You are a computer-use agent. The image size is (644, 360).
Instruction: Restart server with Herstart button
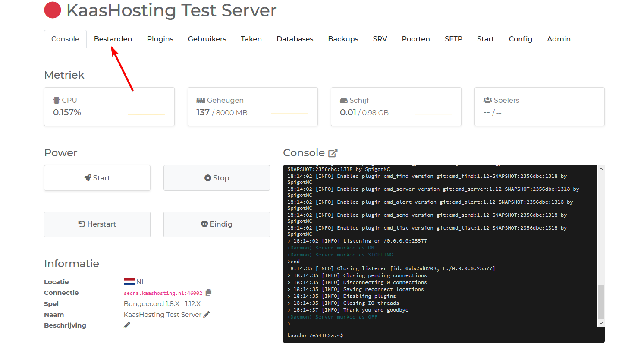click(x=97, y=224)
